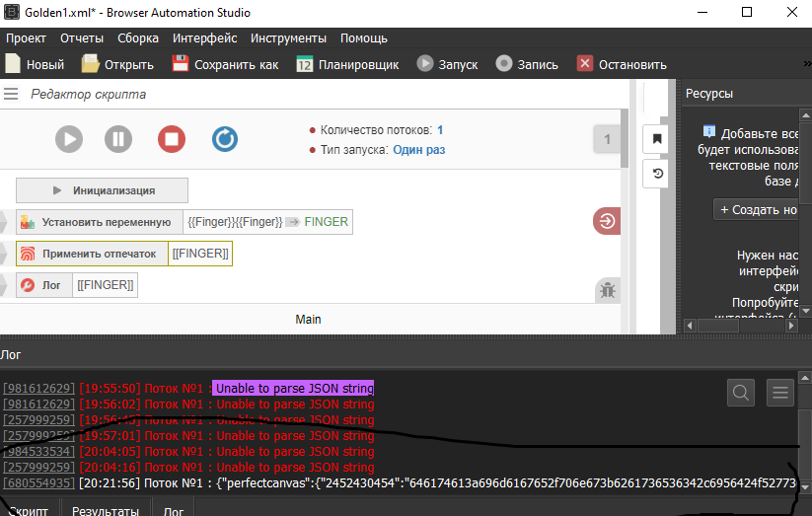Click the thread count value 1 link
The width and height of the screenshot is (812, 516).
tap(440, 129)
